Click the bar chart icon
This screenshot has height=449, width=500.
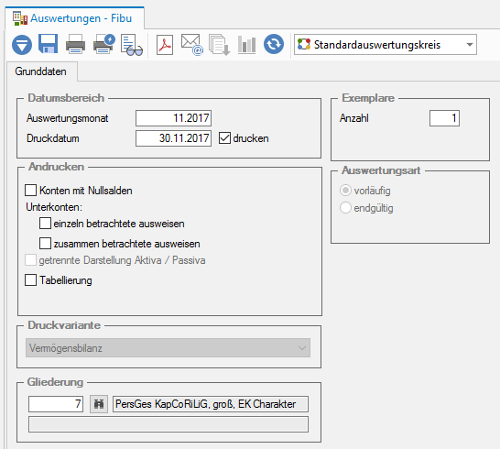tap(247, 45)
